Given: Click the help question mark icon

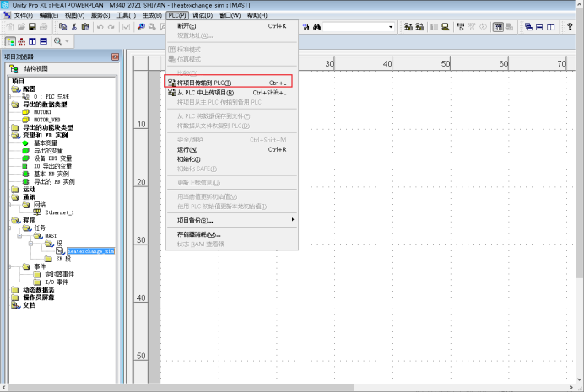Looking at the screenshot, I should click(570, 27).
